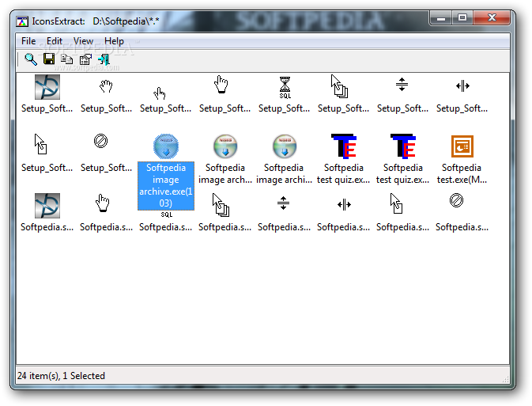
Task: Open the View menu
Action: point(83,41)
